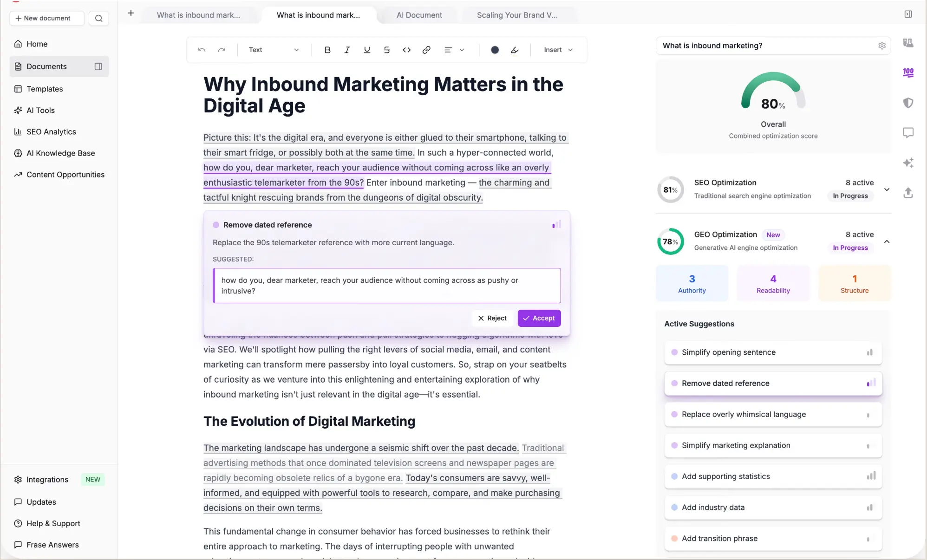This screenshot has height=560, width=927.
Task: Reject the dated reference suggestion
Action: tap(492, 318)
